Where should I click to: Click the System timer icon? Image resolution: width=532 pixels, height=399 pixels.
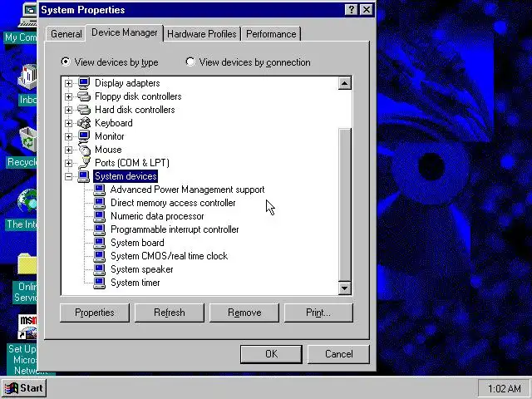click(x=100, y=283)
